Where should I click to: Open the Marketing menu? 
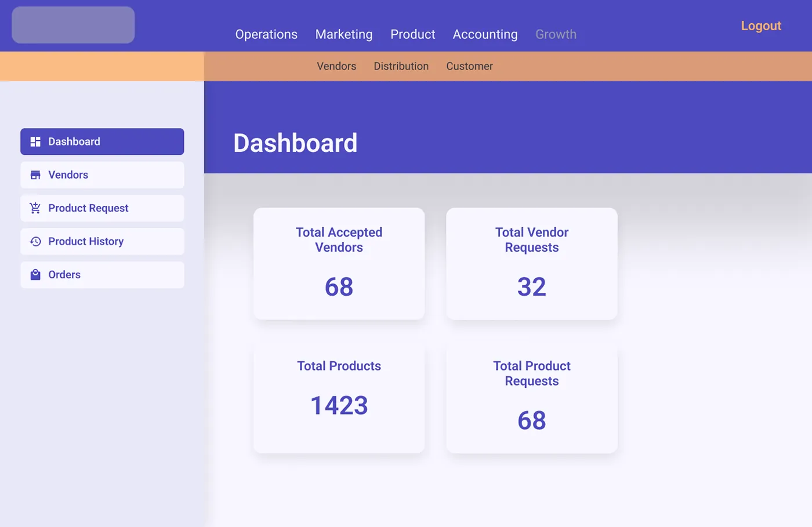tap(344, 34)
